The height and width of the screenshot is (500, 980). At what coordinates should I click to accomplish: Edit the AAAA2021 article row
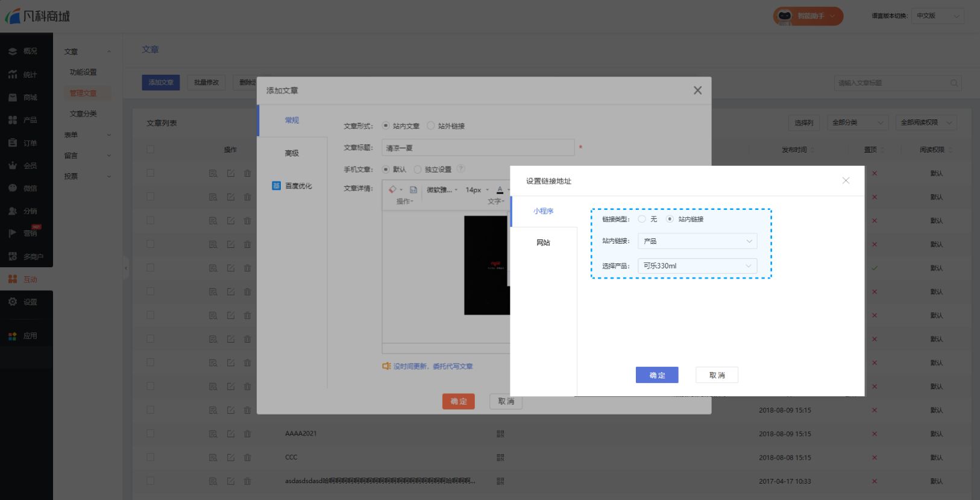(231, 434)
